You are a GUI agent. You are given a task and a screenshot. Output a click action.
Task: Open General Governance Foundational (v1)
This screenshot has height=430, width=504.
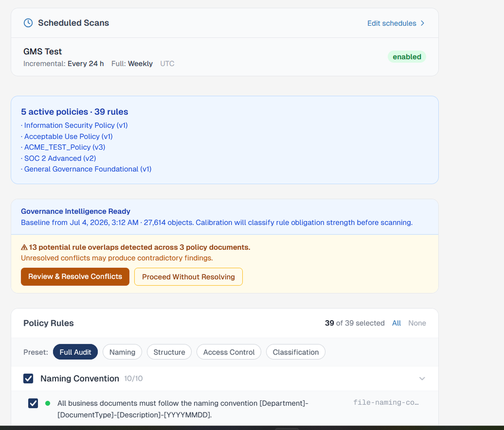click(x=88, y=169)
